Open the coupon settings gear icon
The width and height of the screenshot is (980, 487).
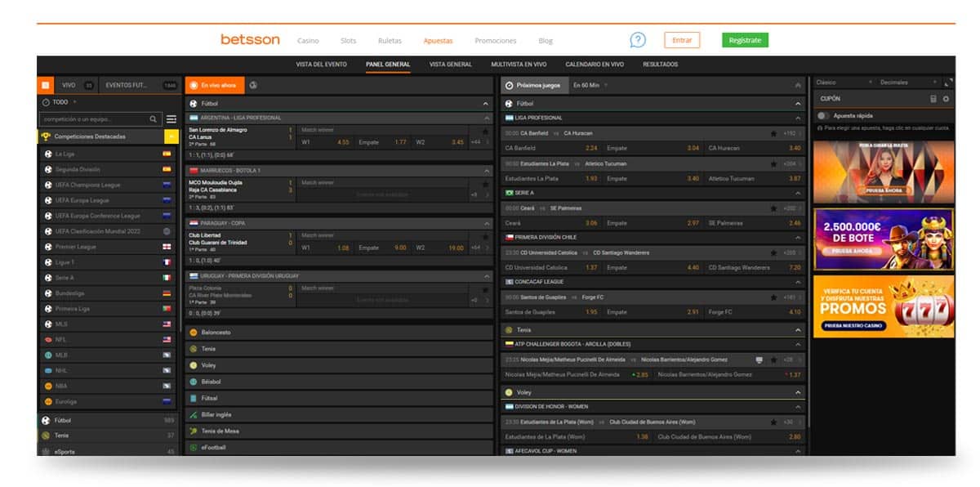947,99
